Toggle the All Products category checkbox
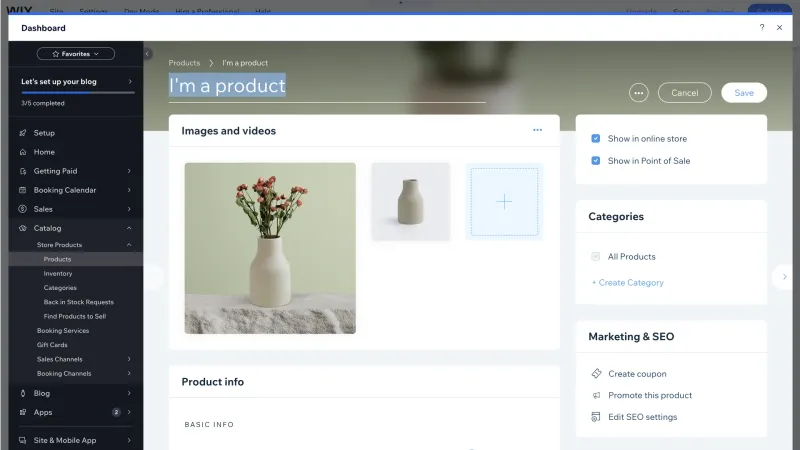The height and width of the screenshot is (450, 800). point(595,257)
